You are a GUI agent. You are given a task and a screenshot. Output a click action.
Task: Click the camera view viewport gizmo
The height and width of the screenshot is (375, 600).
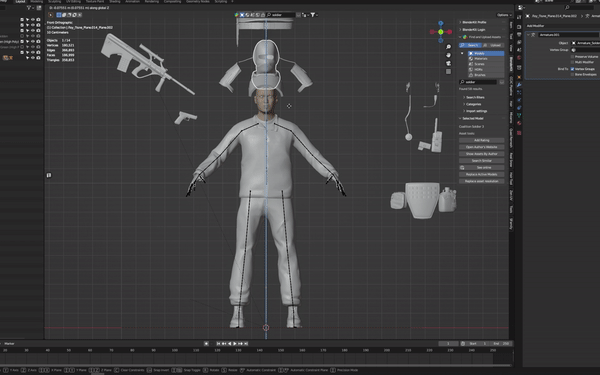tap(448, 63)
